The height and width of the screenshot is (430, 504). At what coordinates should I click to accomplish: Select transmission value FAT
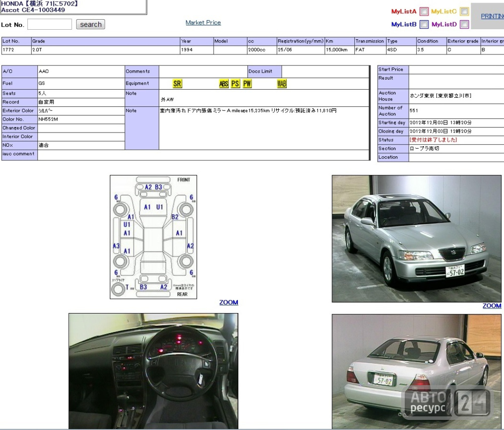(x=370, y=50)
